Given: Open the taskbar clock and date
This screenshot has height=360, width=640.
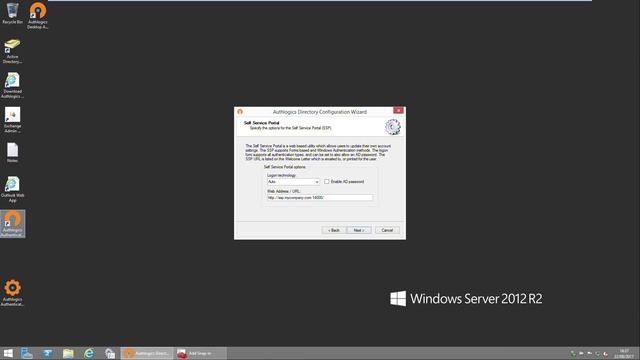Looking at the screenshot, I should 624,353.
